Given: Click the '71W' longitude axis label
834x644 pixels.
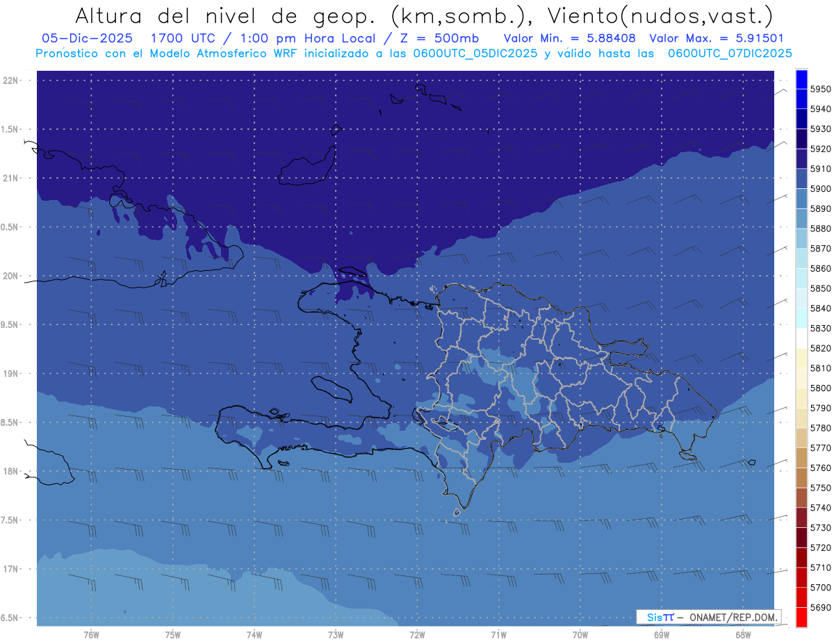Looking at the screenshot, I should pos(498,635).
